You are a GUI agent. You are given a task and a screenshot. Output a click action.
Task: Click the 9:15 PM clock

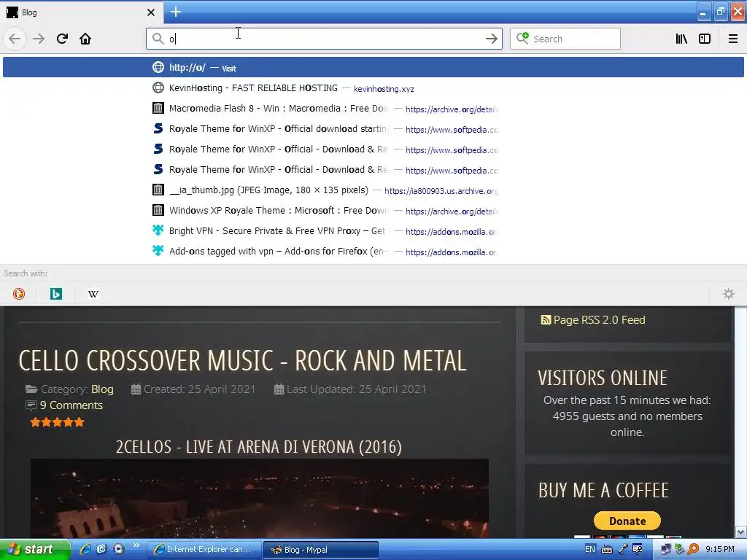[x=720, y=550]
